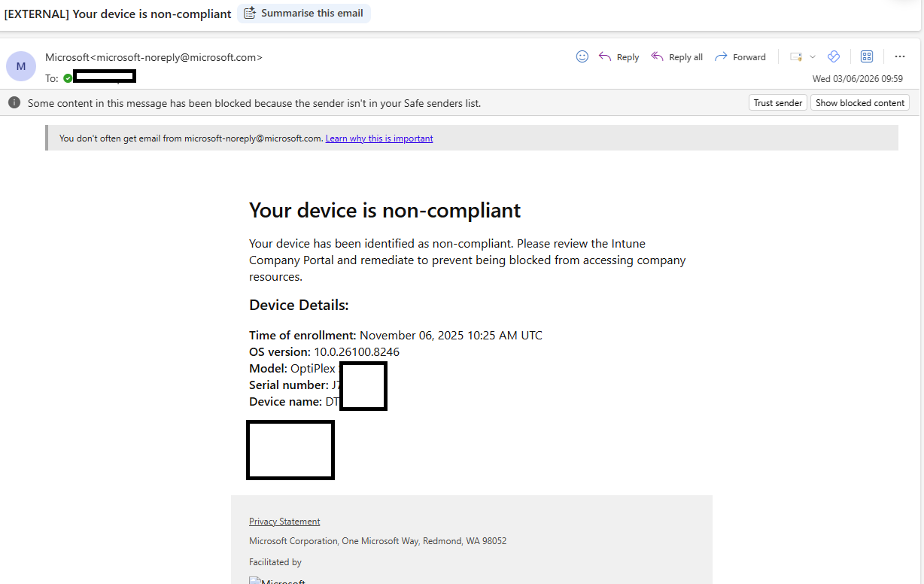Click the green presence checkmark beside recipient

point(68,78)
